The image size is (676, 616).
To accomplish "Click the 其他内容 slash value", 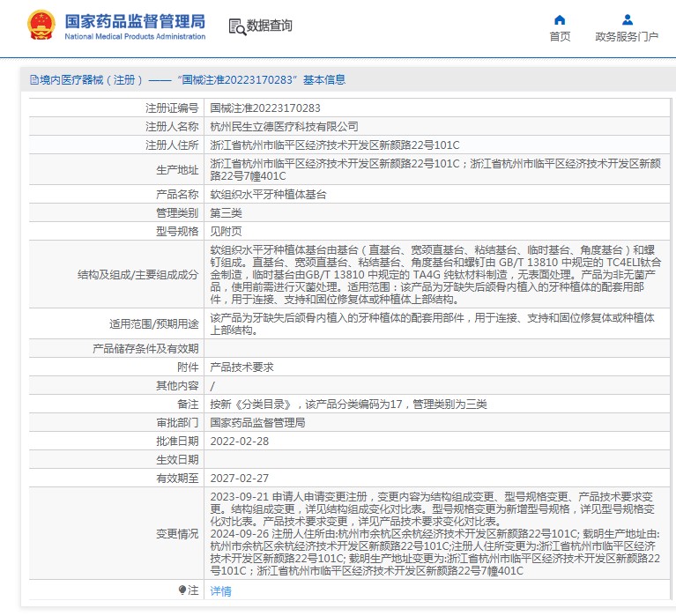I will coord(212,386).
